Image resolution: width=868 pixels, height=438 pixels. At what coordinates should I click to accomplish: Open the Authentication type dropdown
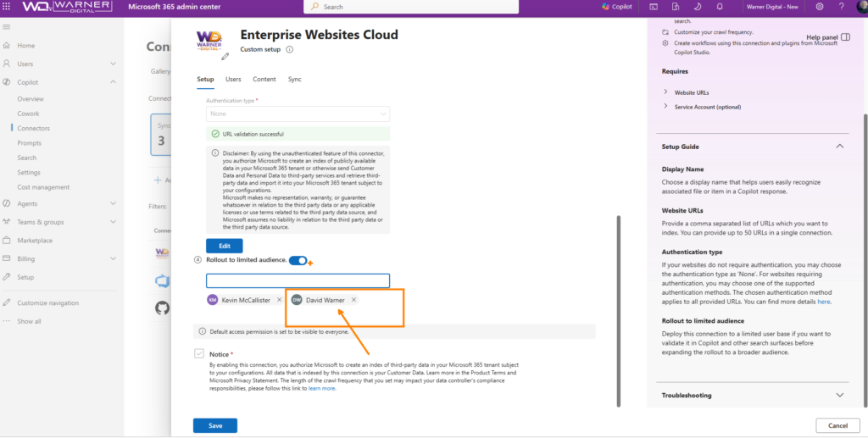[x=298, y=114]
